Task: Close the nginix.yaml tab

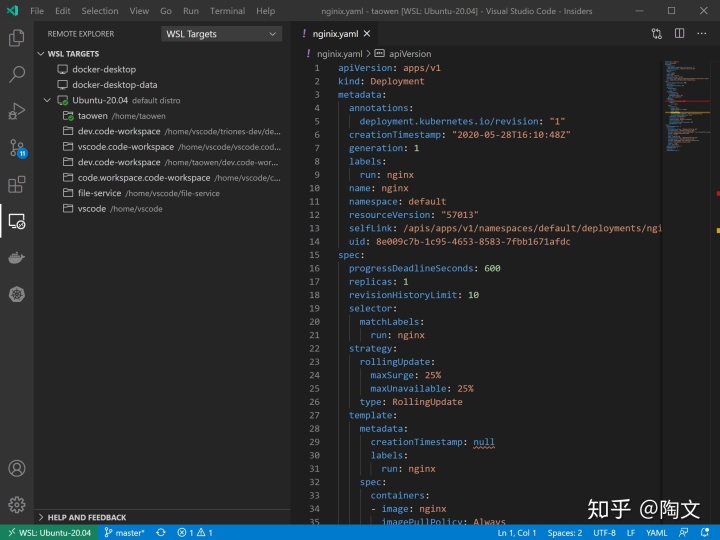Action: click(x=367, y=34)
